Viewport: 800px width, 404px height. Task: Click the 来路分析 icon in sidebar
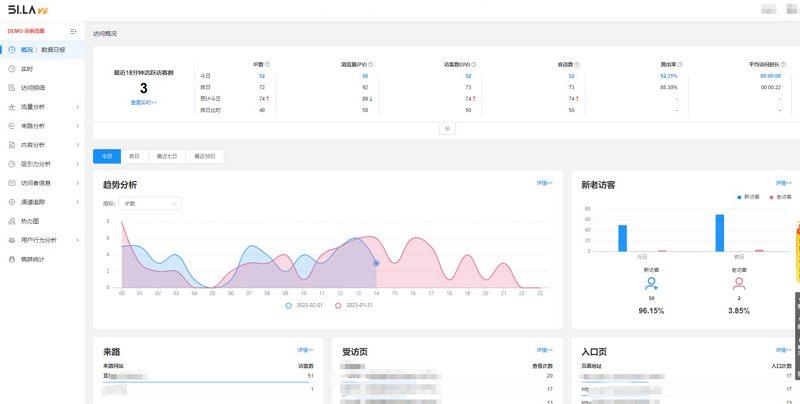click(x=12, y=125)
